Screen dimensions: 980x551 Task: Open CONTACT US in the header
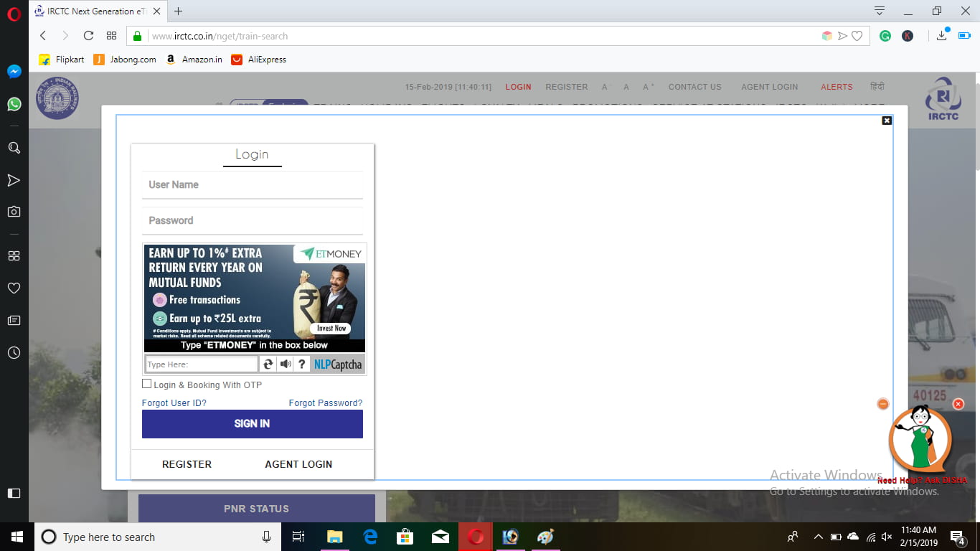tap(695, 87)
